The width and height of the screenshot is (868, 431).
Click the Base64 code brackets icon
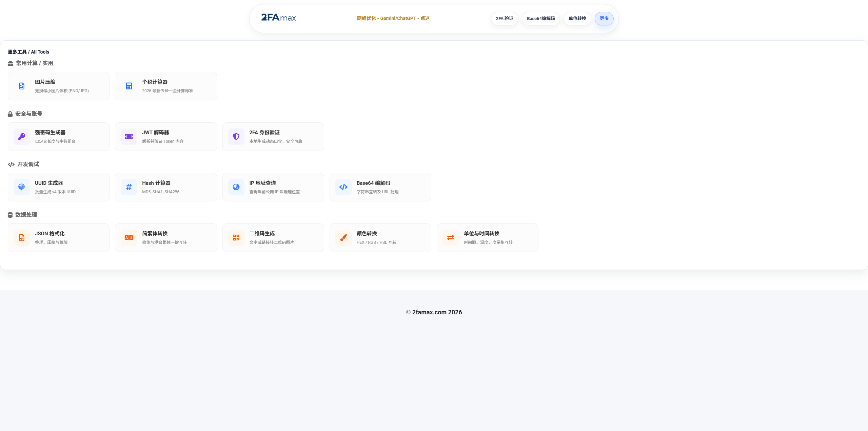coord(343,187)
